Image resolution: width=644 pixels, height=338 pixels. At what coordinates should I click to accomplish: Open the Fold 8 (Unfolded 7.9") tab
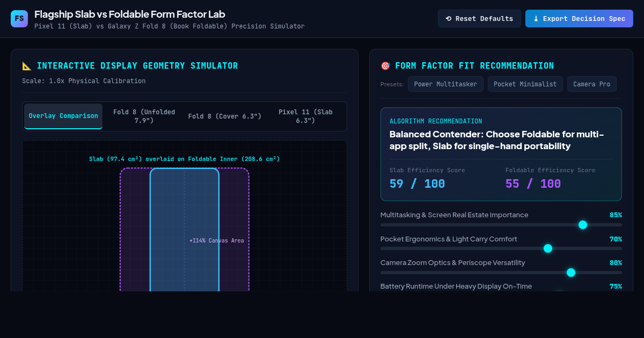144,116
